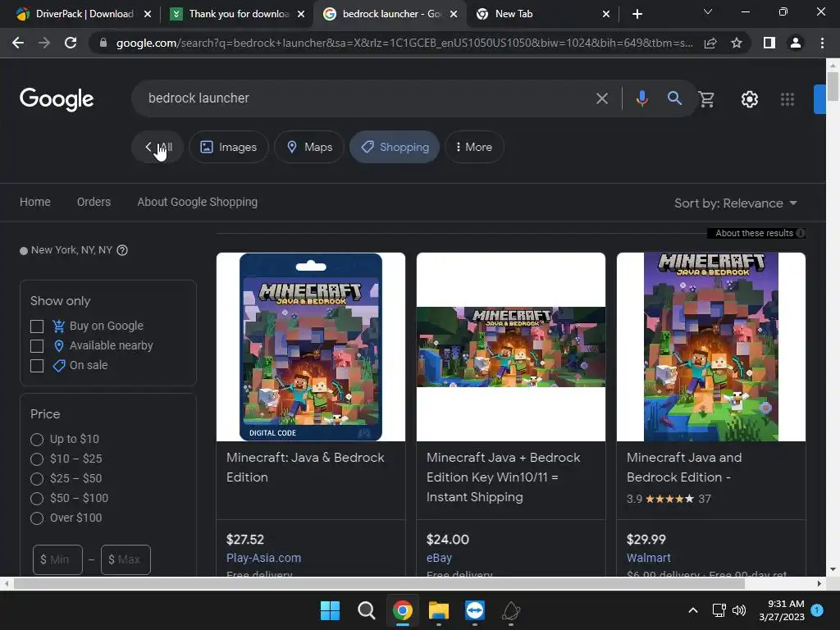Start voice search with microphone icon
Screen dimensions: 840x630
[641, 98]
